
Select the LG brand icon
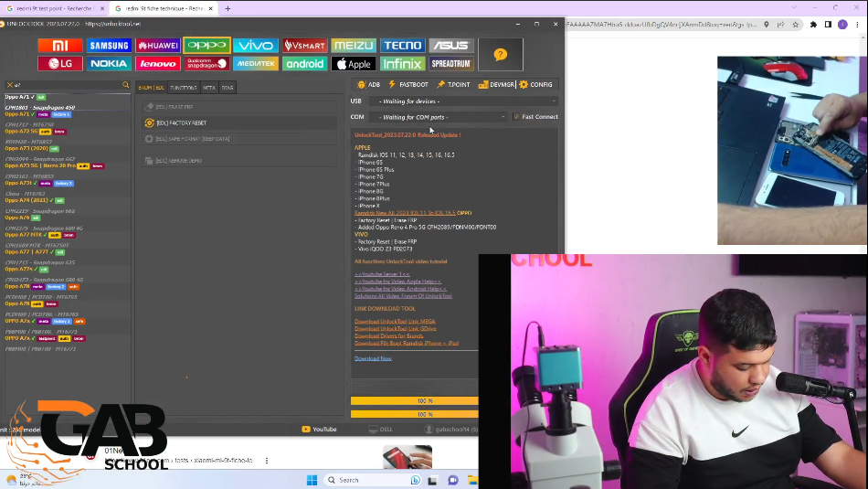(x=60, y=64)
